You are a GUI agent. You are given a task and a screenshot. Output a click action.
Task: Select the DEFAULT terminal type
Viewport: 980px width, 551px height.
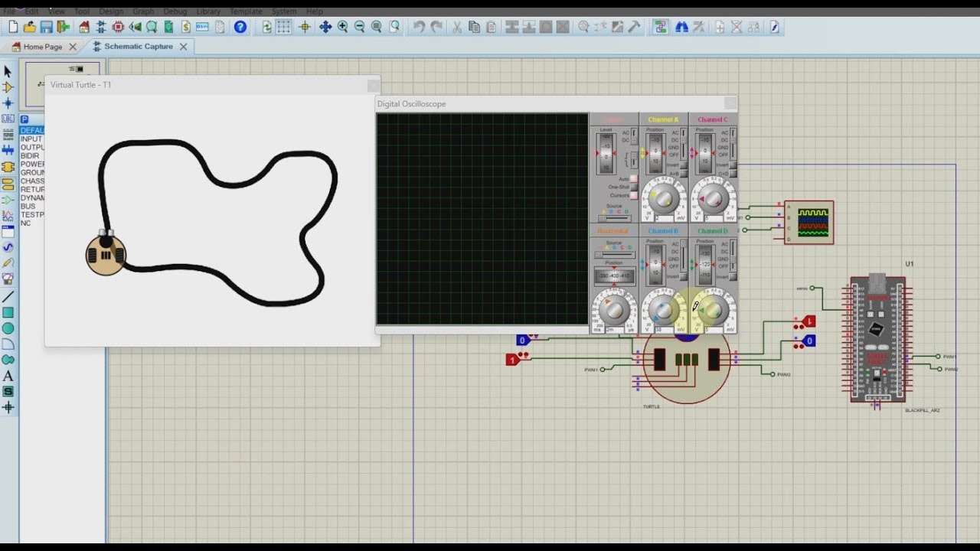tap(32, 131)
